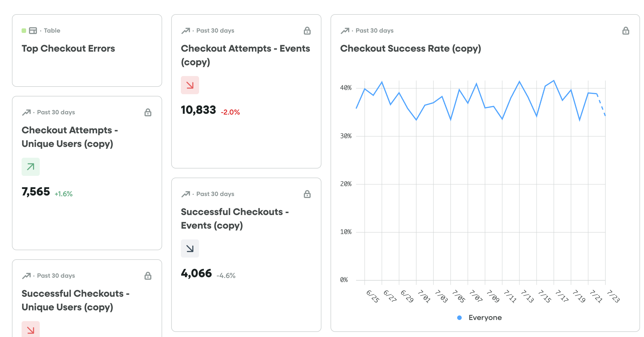This screenshot has width=644, height=337.
Task: Click the 10,833 metric value
Action: click(x=198, y=110)
